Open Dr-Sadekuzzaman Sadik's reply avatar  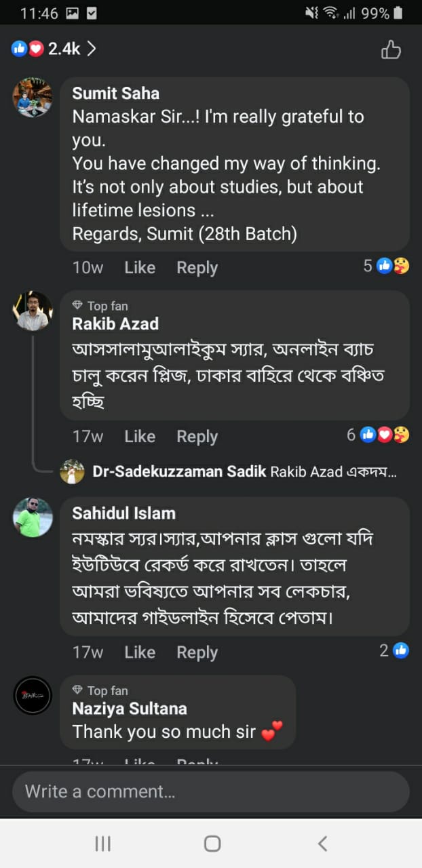[72, 472]
